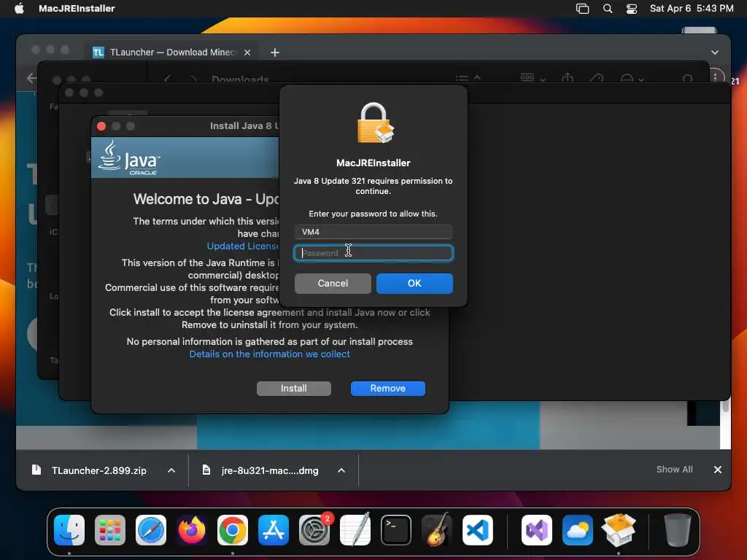Image resolution: width=747 pixels, height=560 pixels.
Task: Launch Safari from the Dock
Action: click(x=151, y=530)
